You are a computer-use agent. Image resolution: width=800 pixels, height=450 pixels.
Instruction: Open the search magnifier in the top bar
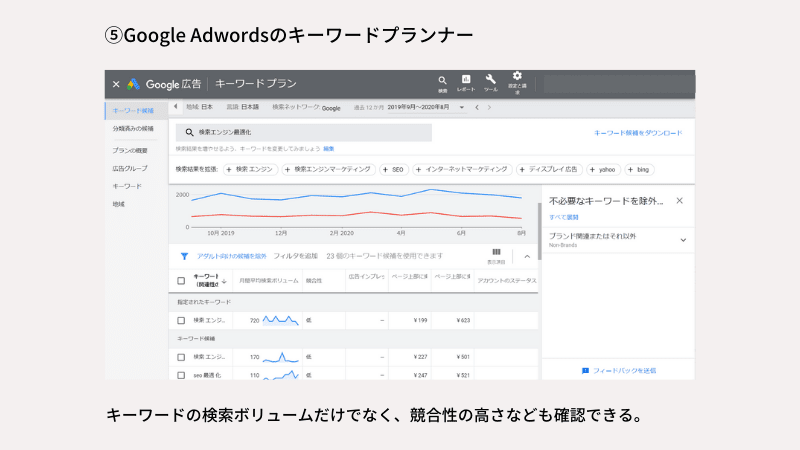coord(442,81)
